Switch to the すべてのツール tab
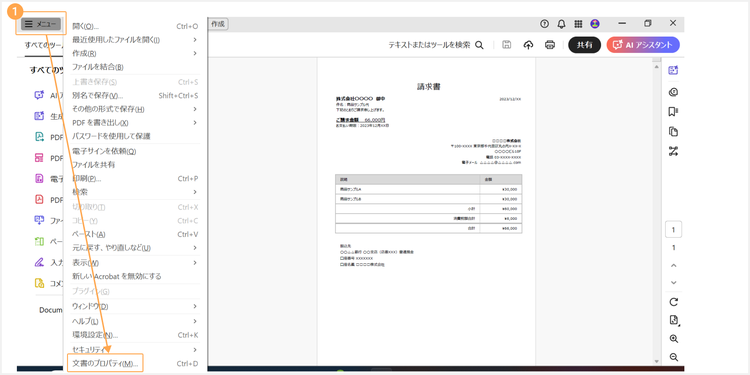The width and height of the screenshot is (750, 375). [x=44, y=45]
